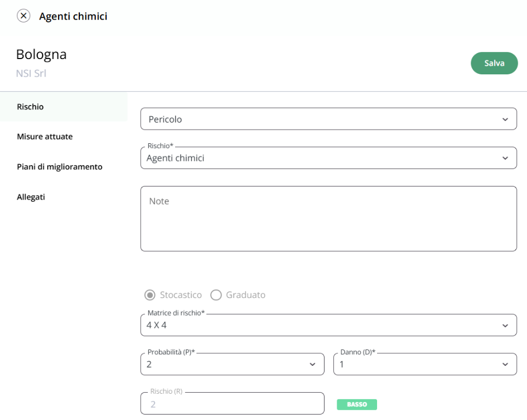Open the Pericolo combo box
The image size is (527, 420).
[x=328, y=119]
